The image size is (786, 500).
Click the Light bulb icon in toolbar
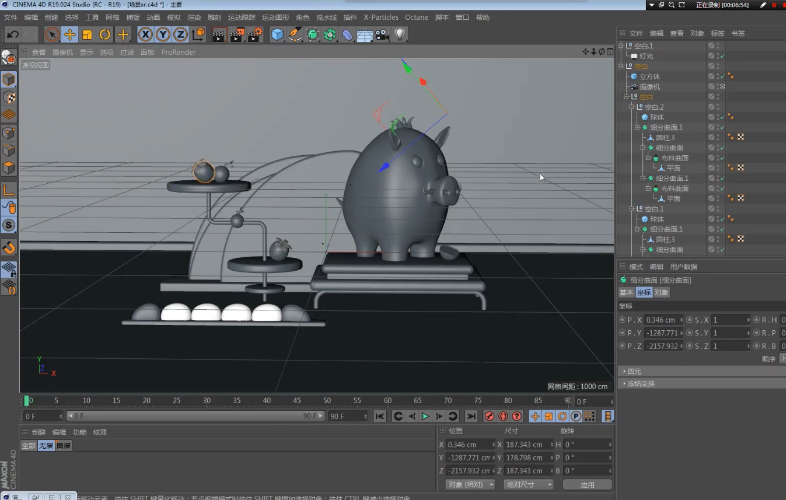tap(400, 34)
